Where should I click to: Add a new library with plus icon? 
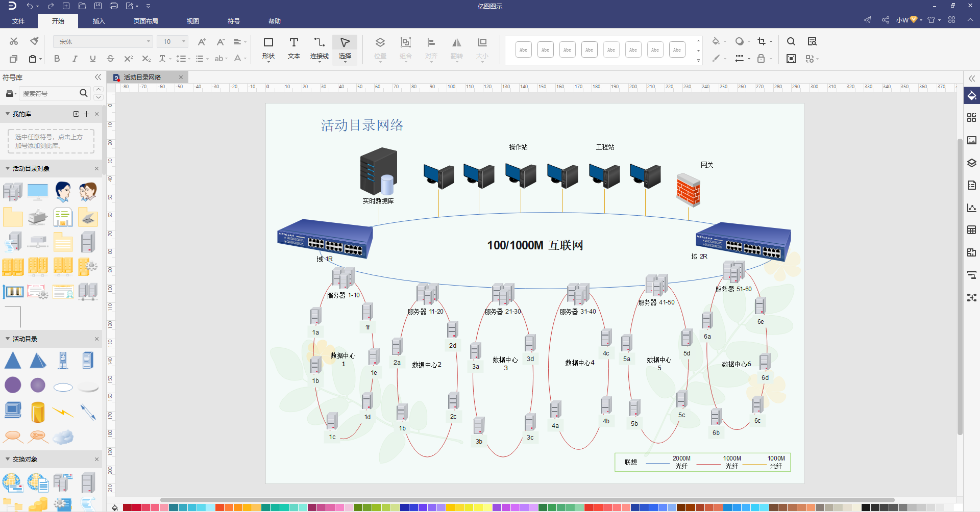[x=86, y=114]
